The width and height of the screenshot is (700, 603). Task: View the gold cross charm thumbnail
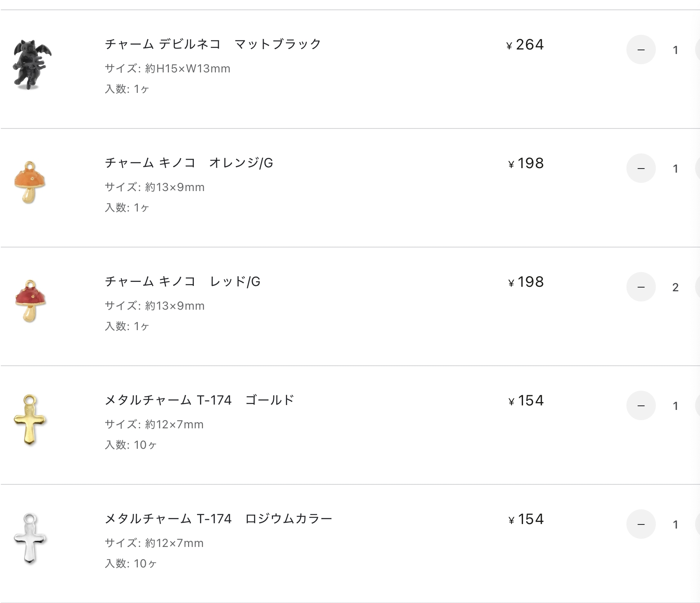point(30,419)
